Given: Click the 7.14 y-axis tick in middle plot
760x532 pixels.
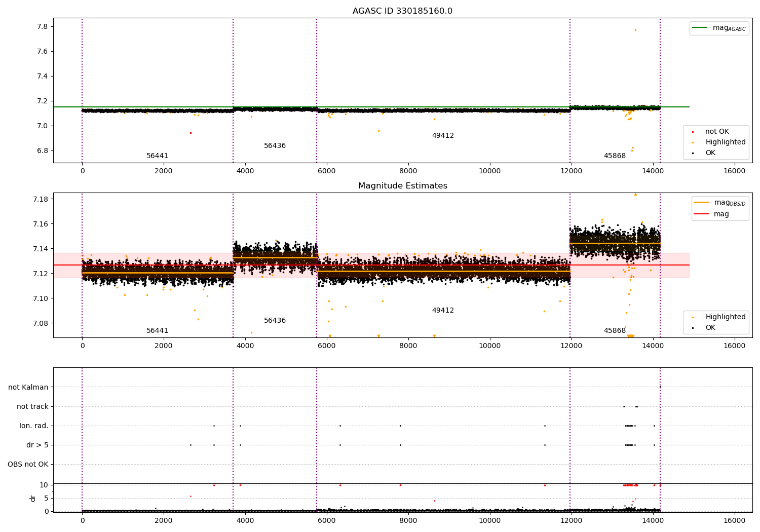Looking at the screenshot, I should tap(41, 249).
